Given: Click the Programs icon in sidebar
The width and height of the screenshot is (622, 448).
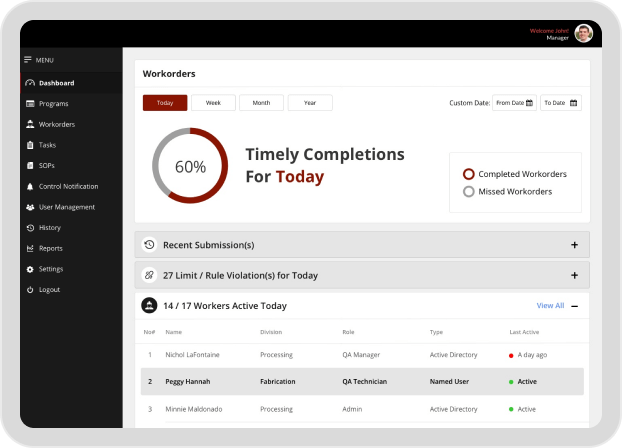Looking at the screenshot, I should click(x=30, y=104).
